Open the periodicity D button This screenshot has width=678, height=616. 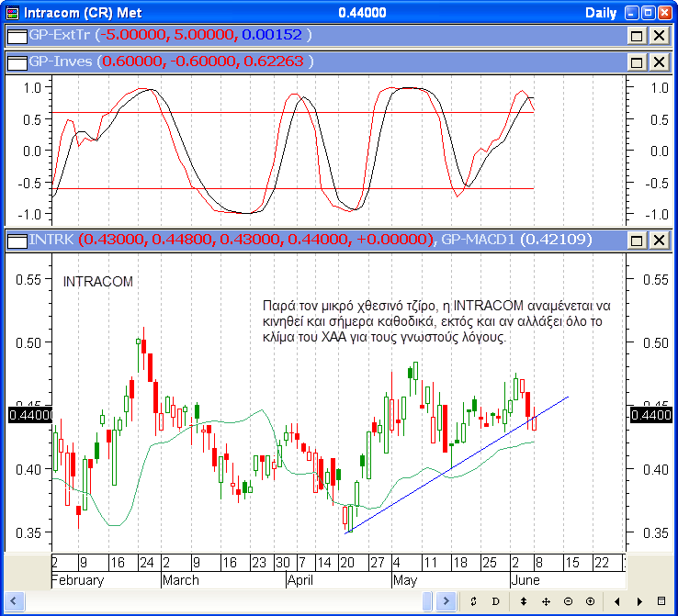[x=496, y=601]
